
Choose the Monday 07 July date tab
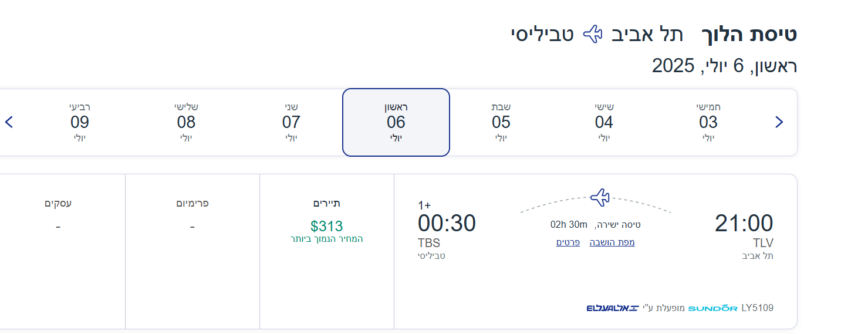(x=291, y=122)
